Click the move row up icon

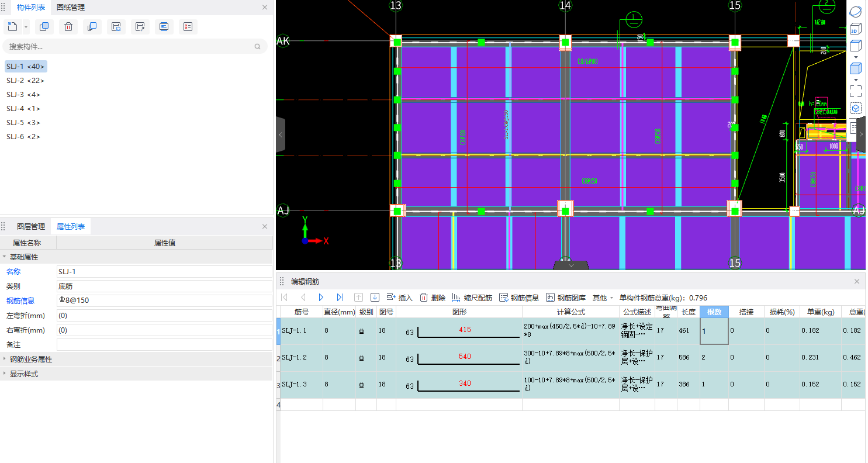click(359, 298)
